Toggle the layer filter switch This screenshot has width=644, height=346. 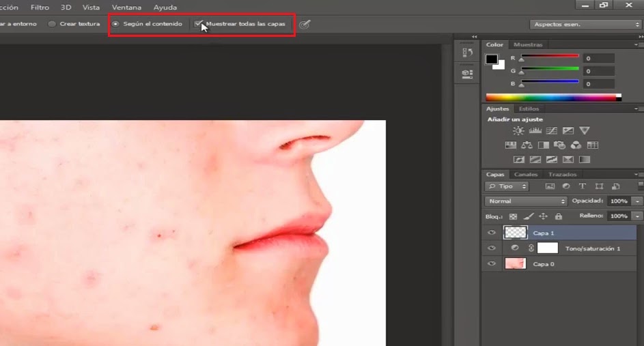pos(641,186)
